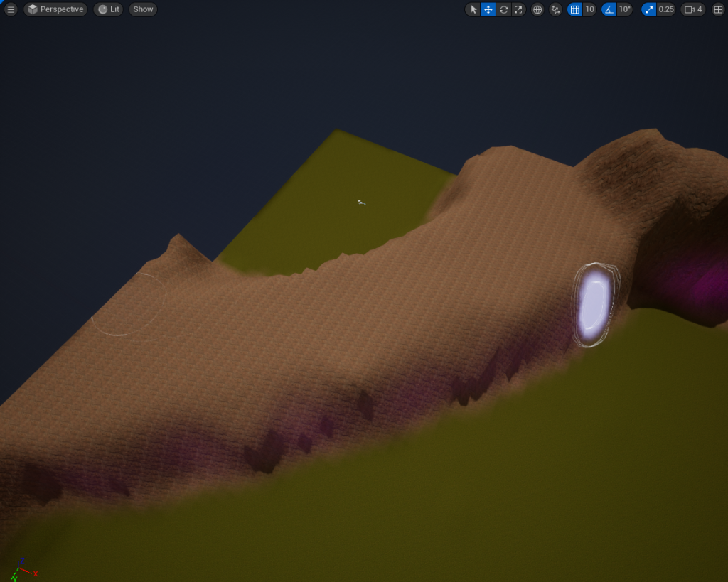
Task: Click the glowing white portal object
Action: (x=593, y=306)
